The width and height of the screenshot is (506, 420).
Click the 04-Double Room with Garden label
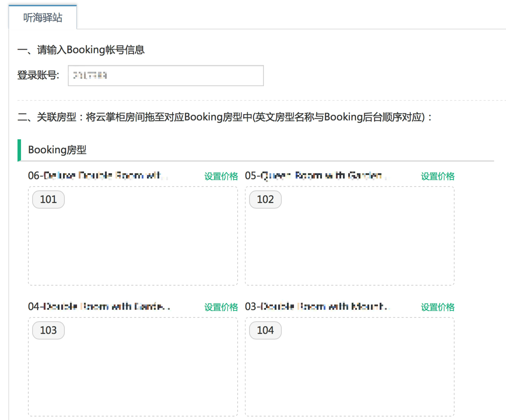click(x=99, y=306)
